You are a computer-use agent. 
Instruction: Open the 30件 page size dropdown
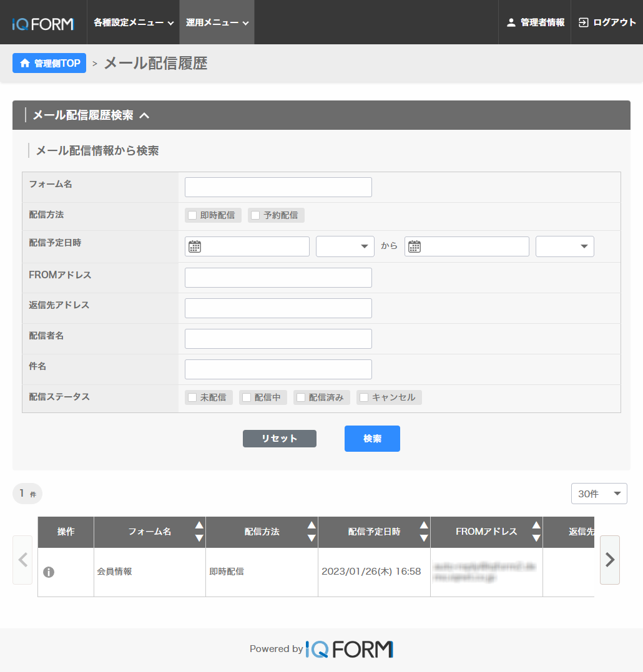click(599, 494)
